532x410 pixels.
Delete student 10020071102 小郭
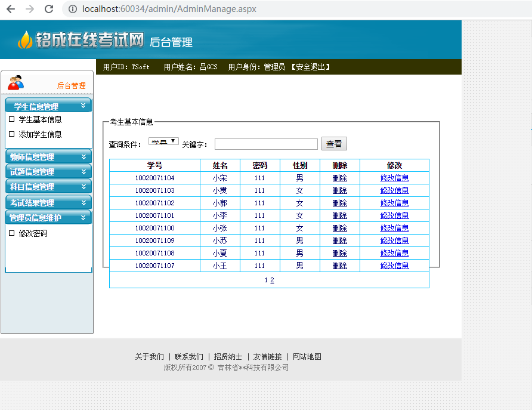tap(339, 203)
